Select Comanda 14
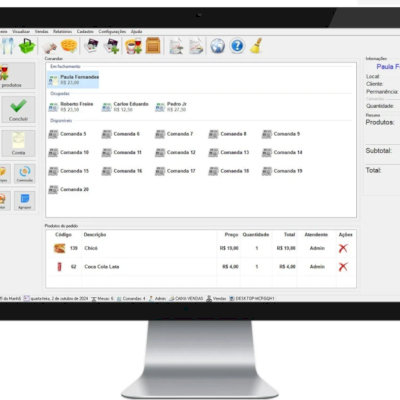The height and width of the screenshot is (400, 400). pyautogui.click(x=282, y=152)
